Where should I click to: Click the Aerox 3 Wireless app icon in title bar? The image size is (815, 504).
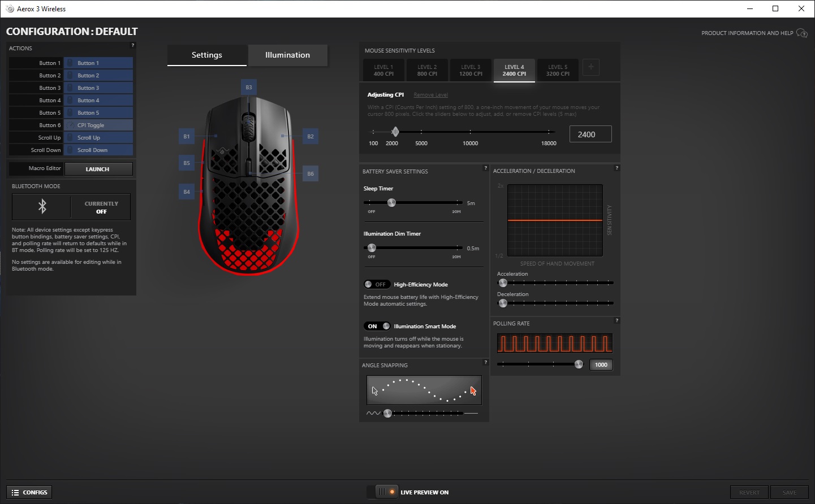pyautogui.click(x=10, y=8)
